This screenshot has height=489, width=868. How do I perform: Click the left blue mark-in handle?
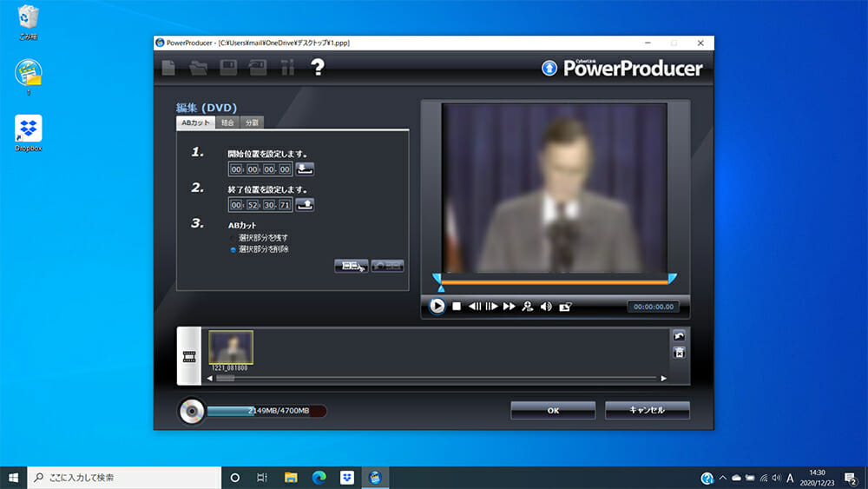tap(437, 278)
